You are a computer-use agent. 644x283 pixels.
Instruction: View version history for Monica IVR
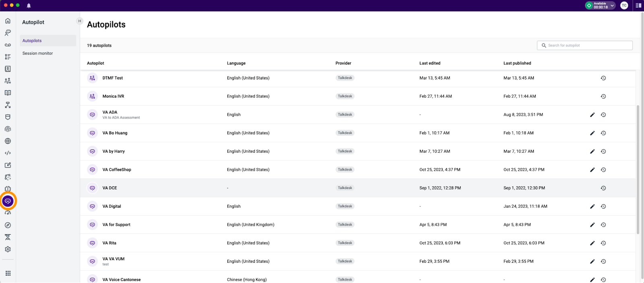pos(603,96)
